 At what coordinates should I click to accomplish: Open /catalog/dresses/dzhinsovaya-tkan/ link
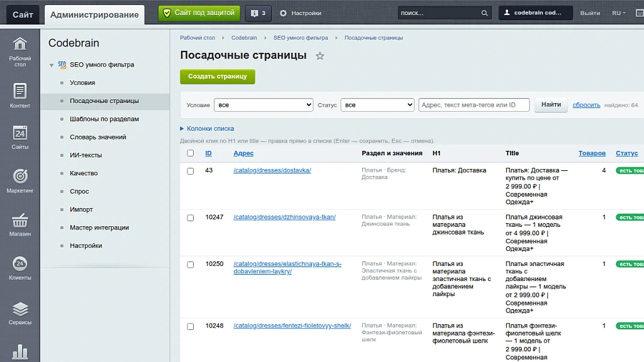(x=284, y=217)
